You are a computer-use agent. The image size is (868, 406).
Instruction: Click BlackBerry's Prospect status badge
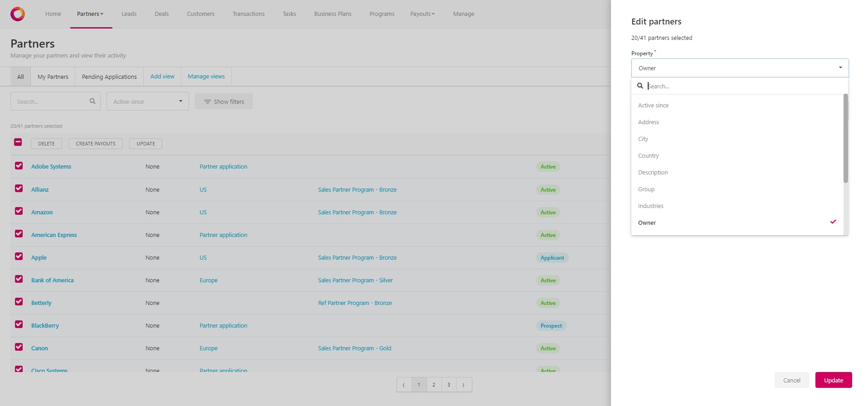pos(551,325)
